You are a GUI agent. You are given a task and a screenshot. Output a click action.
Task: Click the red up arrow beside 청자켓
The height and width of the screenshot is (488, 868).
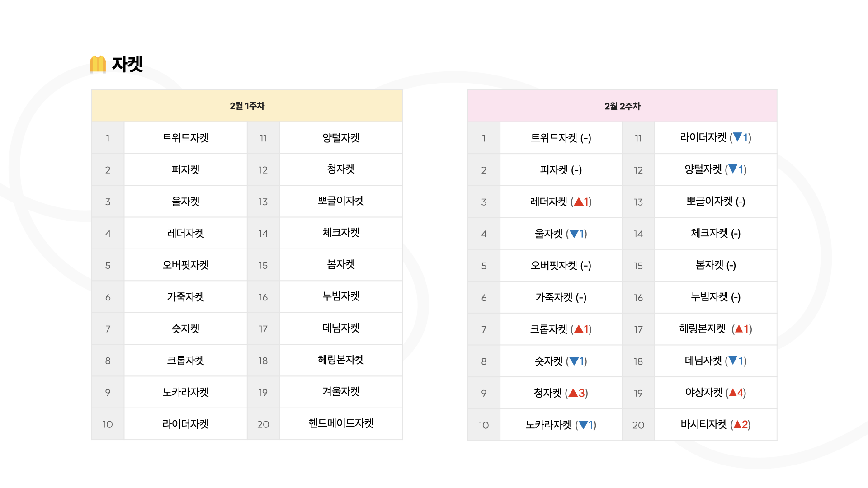click(573, 393)
